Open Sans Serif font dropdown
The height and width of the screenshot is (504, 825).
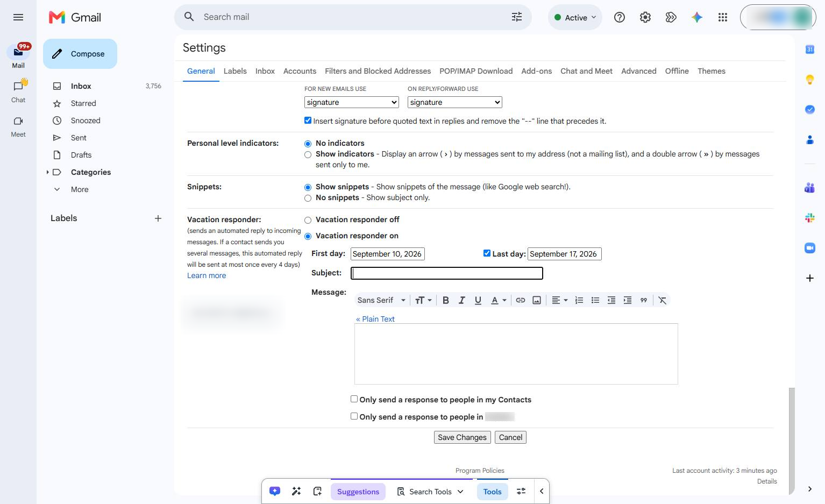point(381,300)
